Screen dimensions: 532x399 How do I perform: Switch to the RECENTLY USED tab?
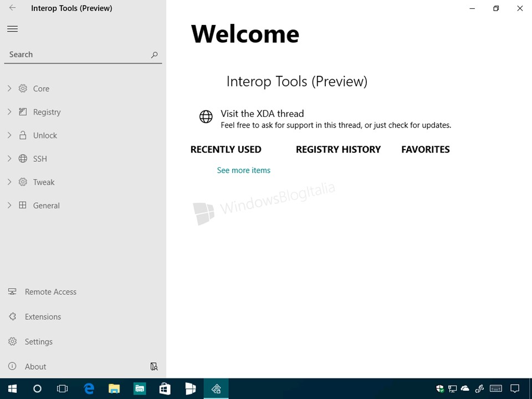click(226, 150)
